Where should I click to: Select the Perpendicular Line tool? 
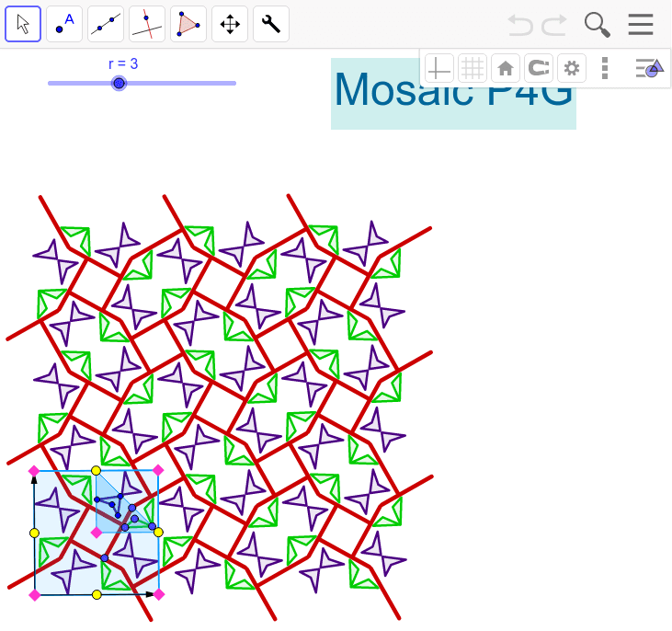pyautogui.click(x=147, y=24)
